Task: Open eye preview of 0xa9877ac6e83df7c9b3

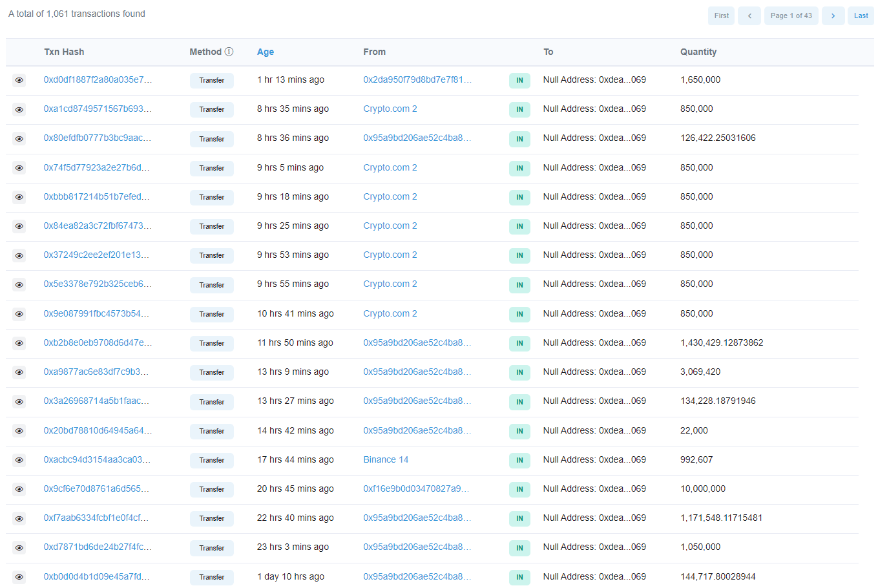Action: click(19, 372)
